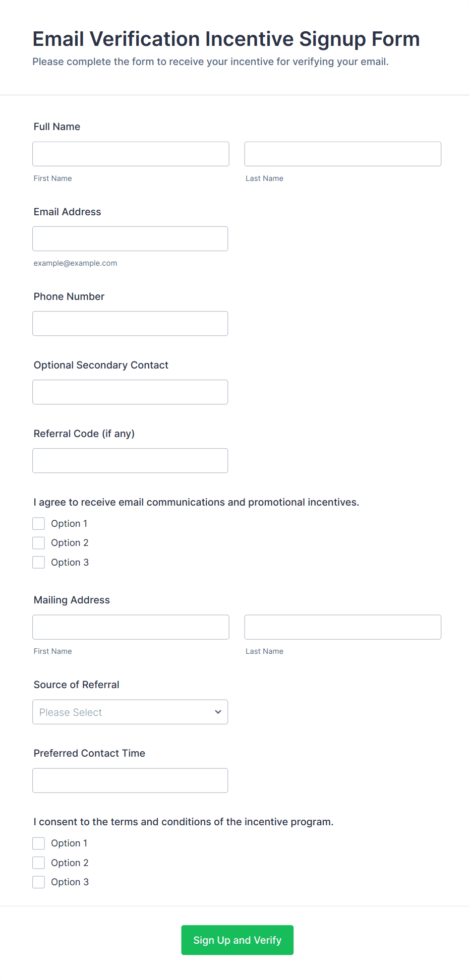Image resolution: width=469 pixels, height=980 pixels.
Task: Check Option 1 under terms and conditions consent
Action: coord(39,843)
